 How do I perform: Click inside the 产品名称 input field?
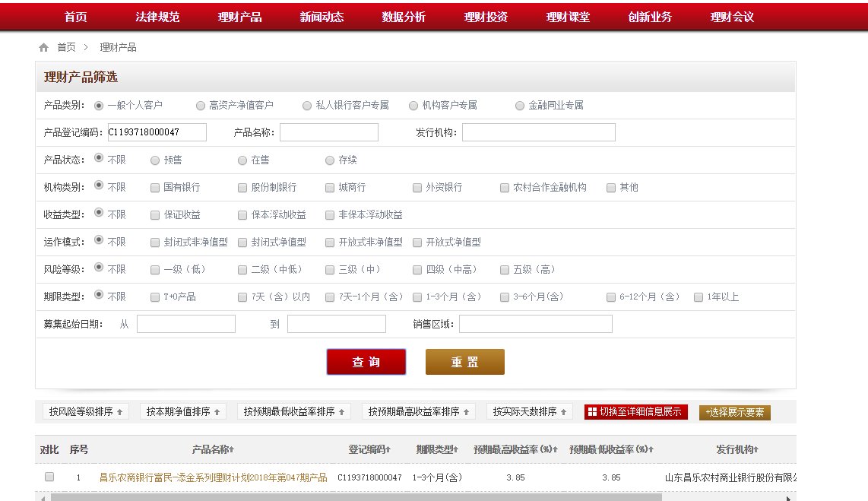click(328, 132)
